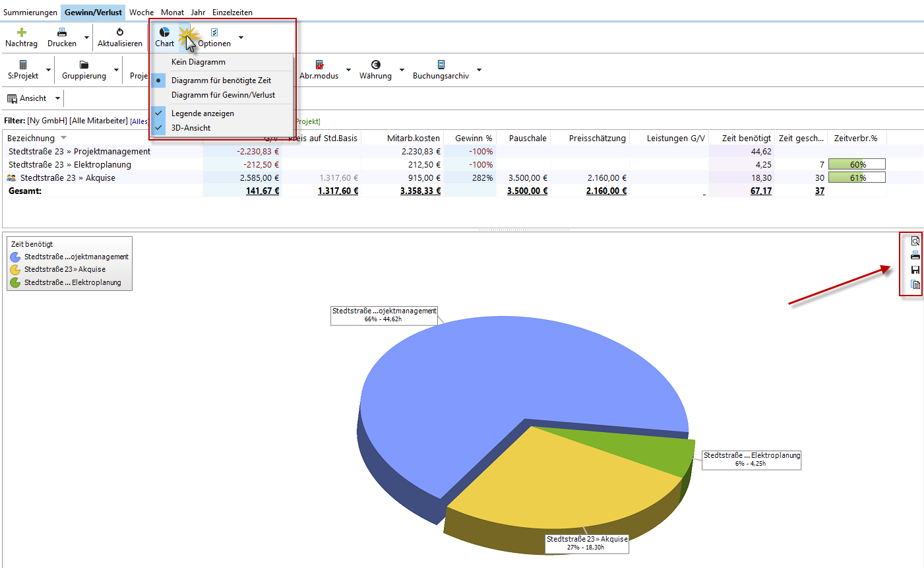Expand the Optionen dropdown arrow
The height and width of the screenshot is (568, 924).
click(x=241, y=38)
